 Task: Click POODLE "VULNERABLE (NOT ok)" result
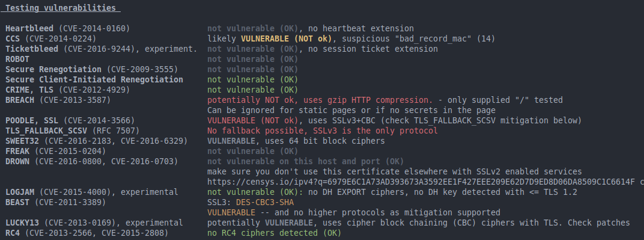click(252, 121)
